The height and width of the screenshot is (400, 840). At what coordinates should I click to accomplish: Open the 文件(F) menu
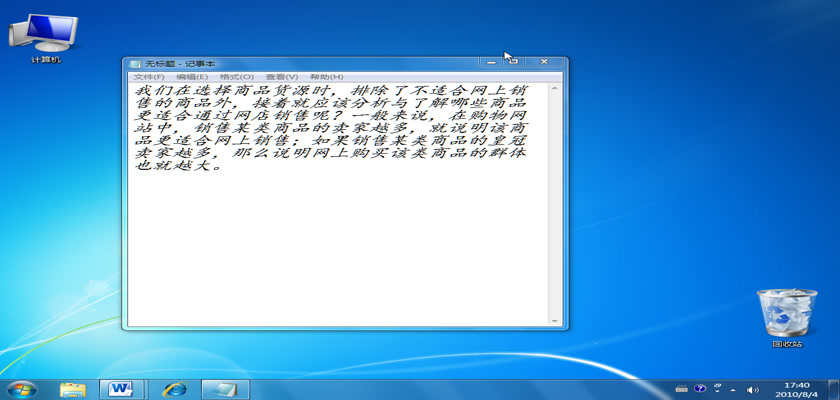point(149,77)
